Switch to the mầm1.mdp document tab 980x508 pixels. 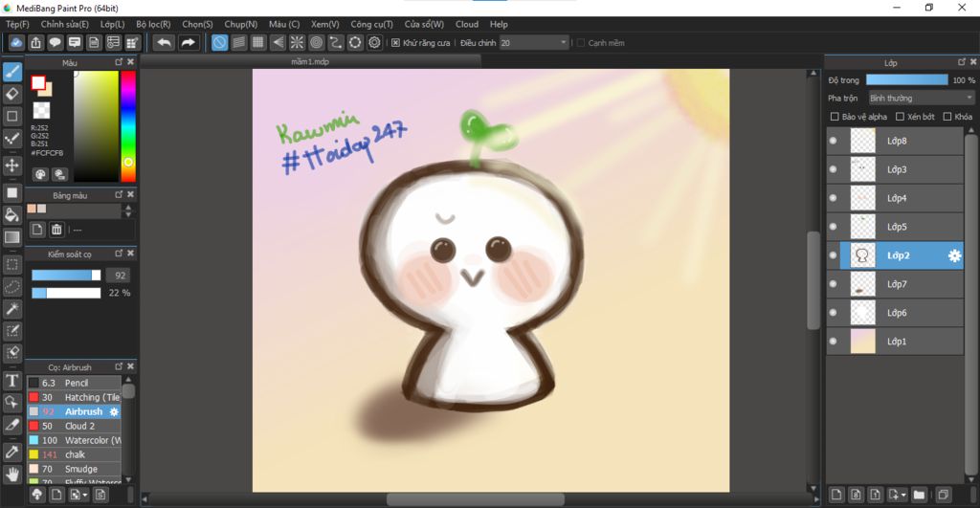[x=311, y=61]
